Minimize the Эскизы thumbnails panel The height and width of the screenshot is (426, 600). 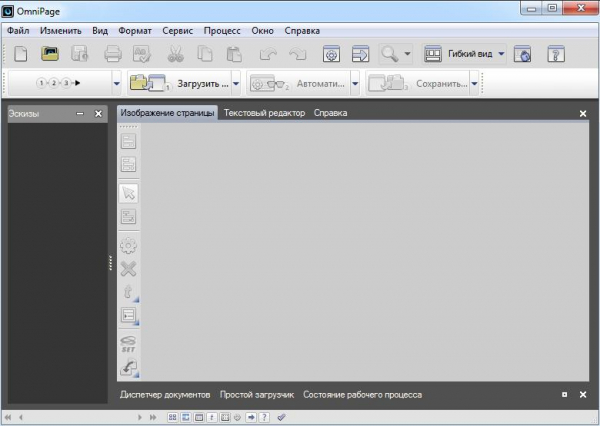tap(80, 114)
